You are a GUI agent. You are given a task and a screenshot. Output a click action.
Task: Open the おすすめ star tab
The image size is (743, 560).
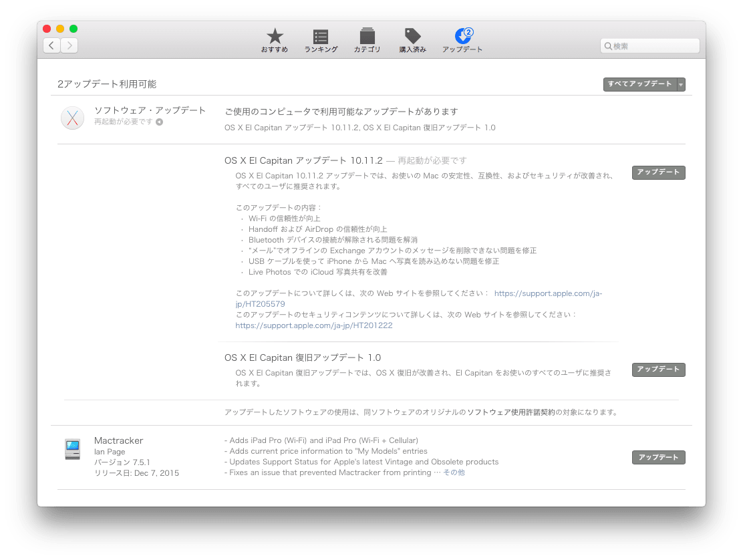tap(275, 40)
